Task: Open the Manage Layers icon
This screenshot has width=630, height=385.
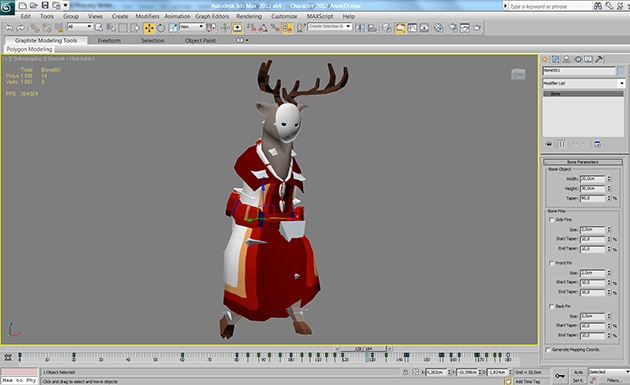Action: (x=387, y=28)
